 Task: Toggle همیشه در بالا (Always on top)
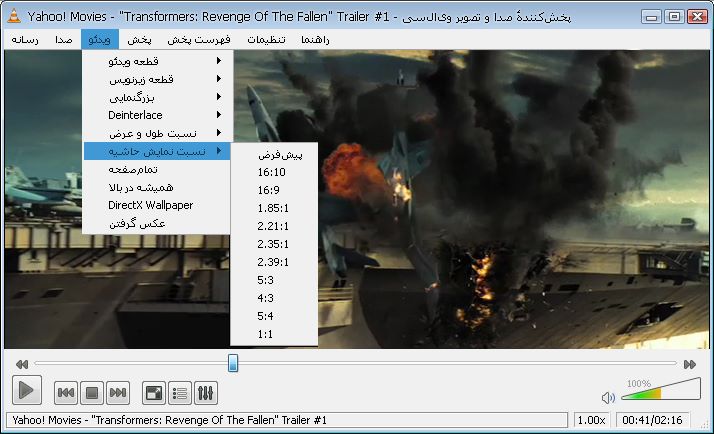point(157,187)
